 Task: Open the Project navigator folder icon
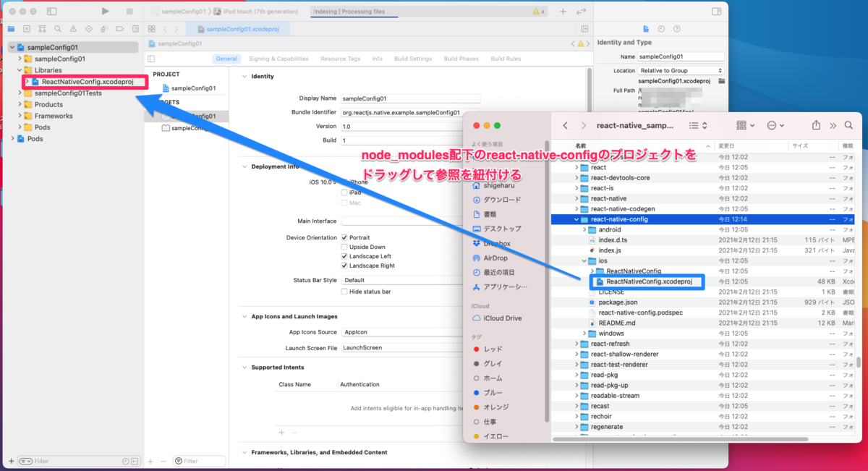(x=11, y=29)
